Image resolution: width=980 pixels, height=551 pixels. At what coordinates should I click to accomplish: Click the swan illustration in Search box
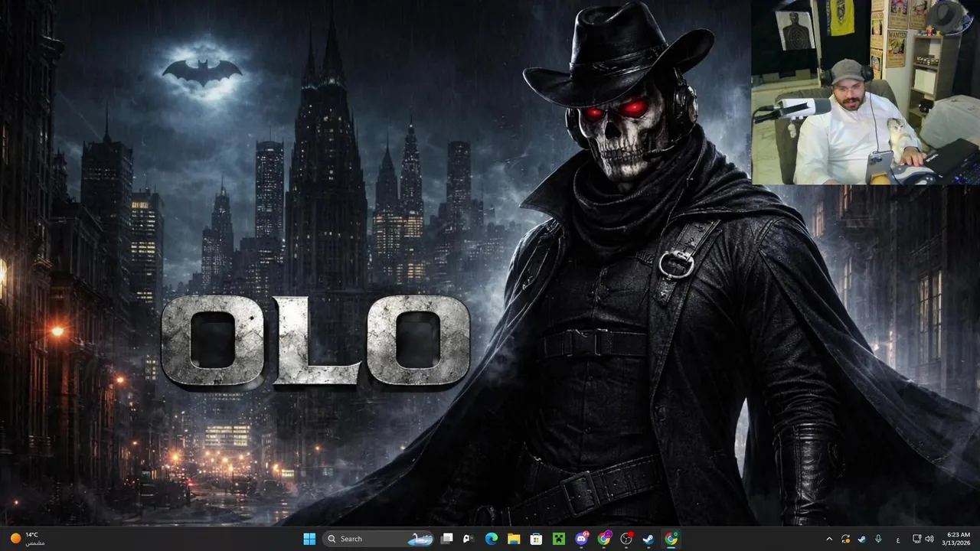pos(420,539)
